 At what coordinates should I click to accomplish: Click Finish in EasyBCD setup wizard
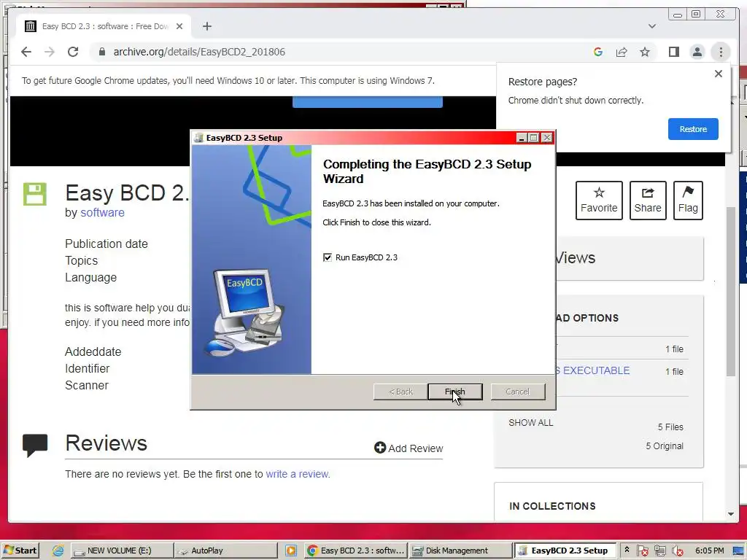tap(455, 392)
